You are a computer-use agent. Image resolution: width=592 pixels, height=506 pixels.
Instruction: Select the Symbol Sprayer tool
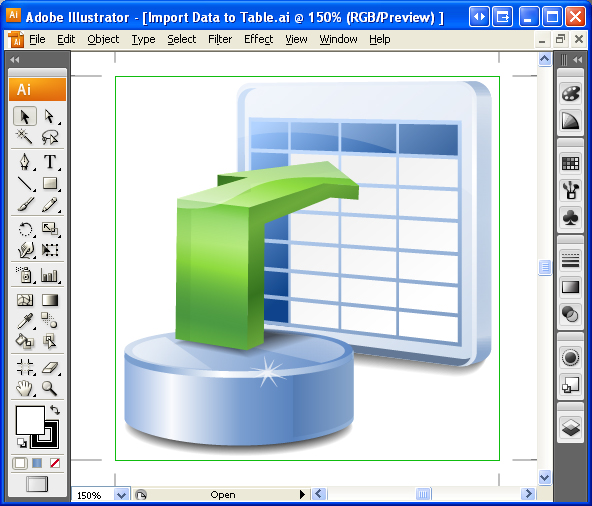(x=25, y=275)
